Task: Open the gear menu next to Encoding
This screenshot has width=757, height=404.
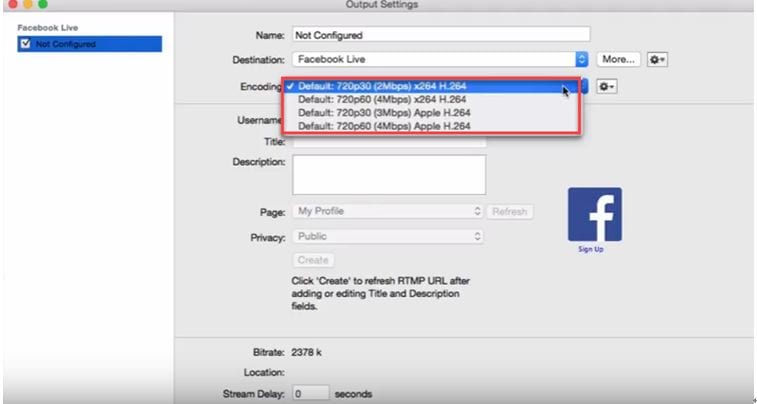Action: (x=606, y=87)
